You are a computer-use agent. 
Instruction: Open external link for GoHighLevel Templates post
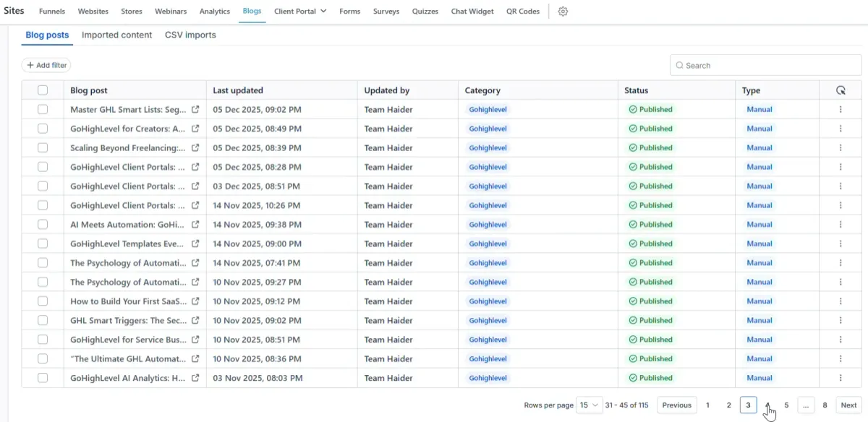coord(195,244)
